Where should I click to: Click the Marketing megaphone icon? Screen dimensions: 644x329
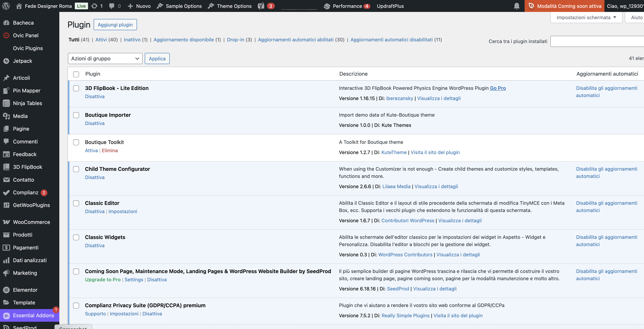coord(6,273)
